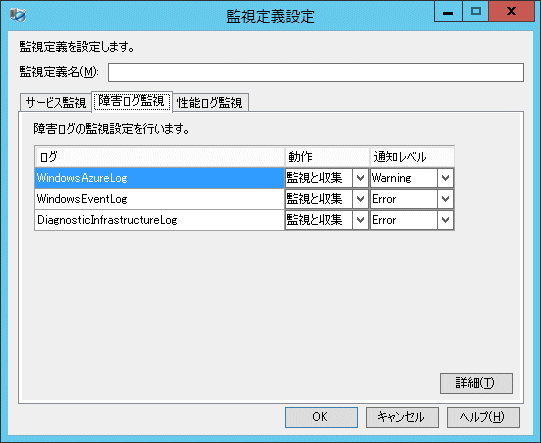The height and width of the screenshot is (443, 541).
Task: Open 動作 dropdown for DiagnosticInfrastructureLog
Action: (x=360, y=220)
